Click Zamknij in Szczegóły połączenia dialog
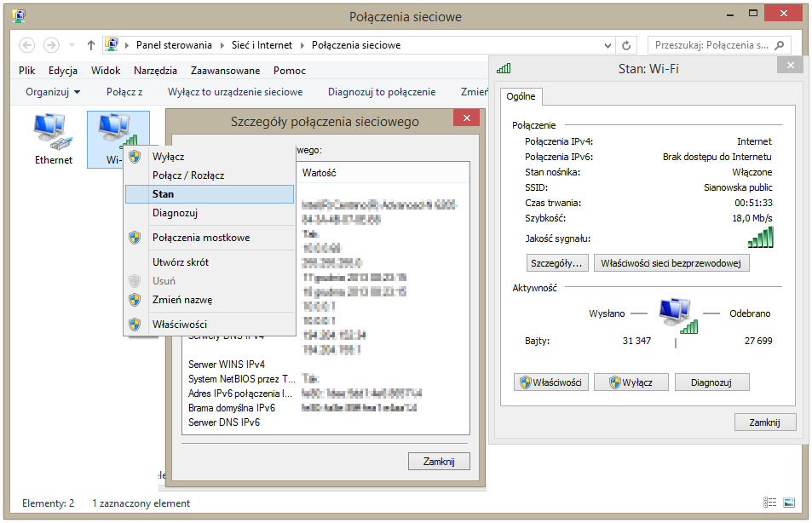Image resolution: width=812 pixels, height=523 pixels. [x=439, y=461]
